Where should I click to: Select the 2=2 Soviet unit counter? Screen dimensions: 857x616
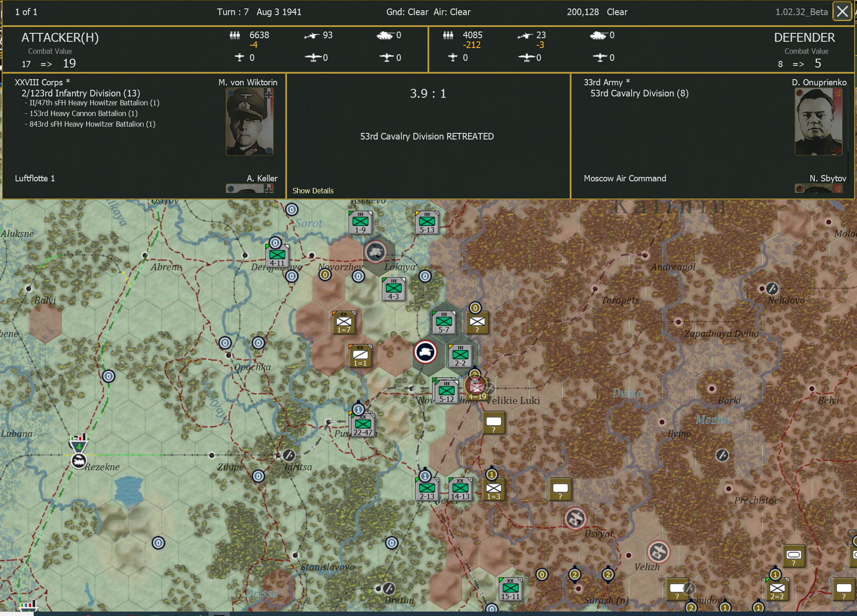point(777,589)
